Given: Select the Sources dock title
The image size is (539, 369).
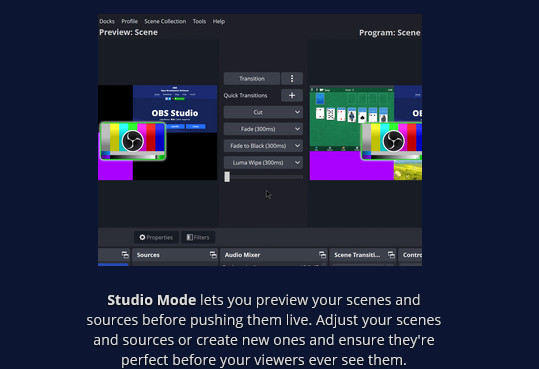Looking at the screenshot, I should [148, 255].
